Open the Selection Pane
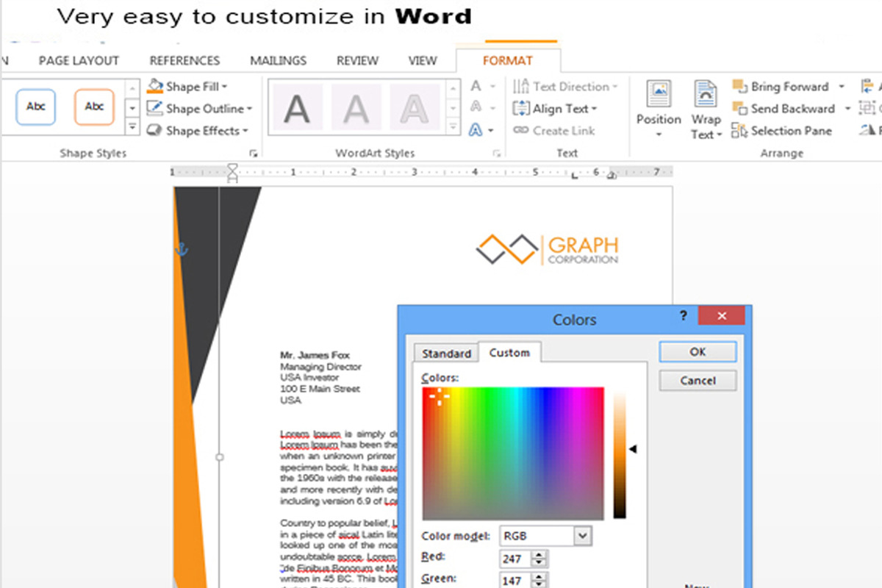Image resolution: width=882 pixels, height=588 pixels. tap(782, 131)
